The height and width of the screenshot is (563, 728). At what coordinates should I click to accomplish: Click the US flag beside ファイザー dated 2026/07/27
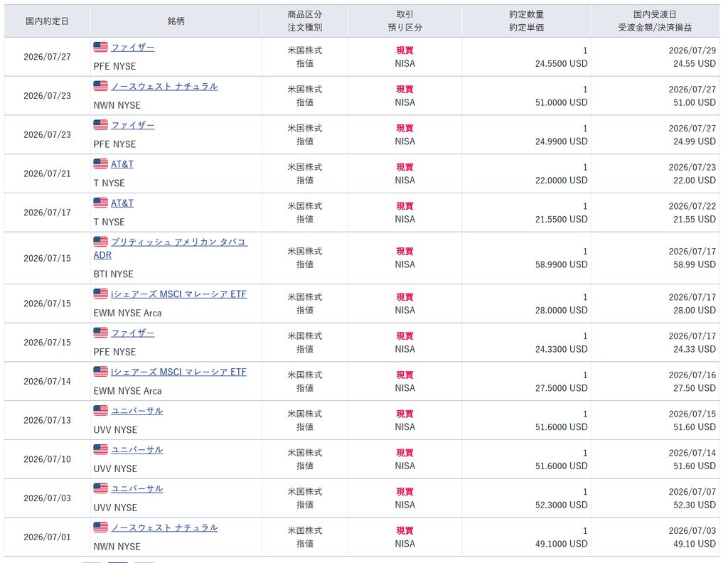100,47
